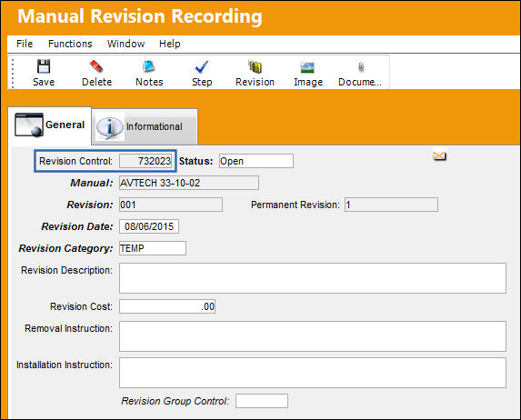Viewport: 521px width, 420px height.
Task: Open the Document paperclip icon
Action: (361, 67)
